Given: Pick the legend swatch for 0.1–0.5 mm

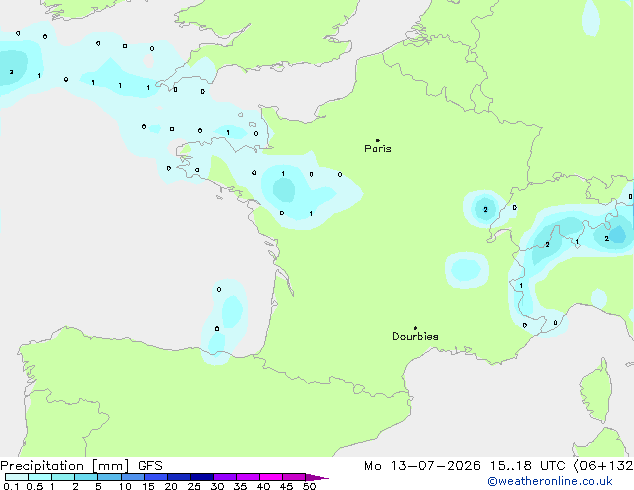Looking at the screenshot, I should [17, 477].
